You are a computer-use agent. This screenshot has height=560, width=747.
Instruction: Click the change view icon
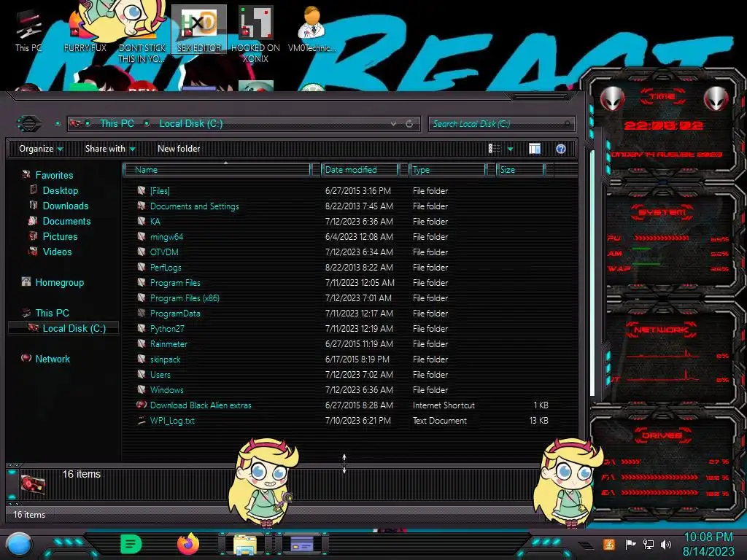494,149
